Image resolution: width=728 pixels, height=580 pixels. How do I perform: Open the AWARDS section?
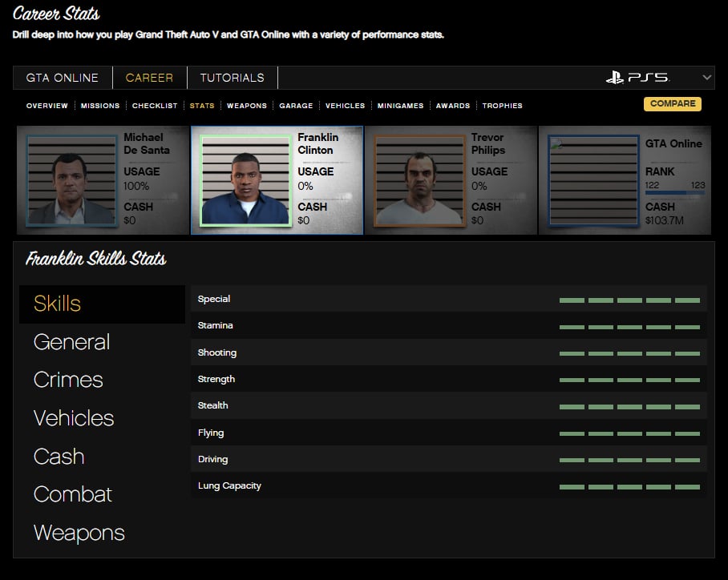click(x=453, y=106)
